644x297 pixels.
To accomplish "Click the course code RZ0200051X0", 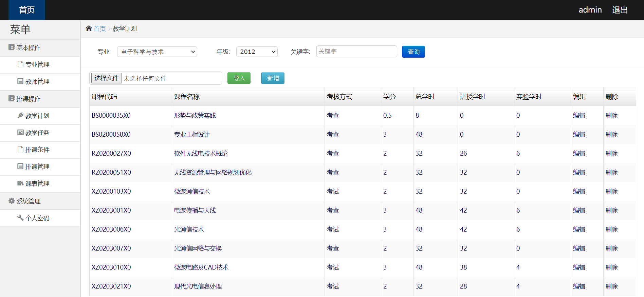I will tap(111, 173).
